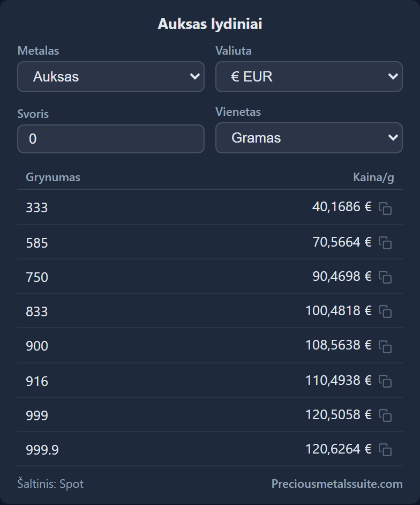This screenshot has height=505, width=420.
Task: Copy the 585 purity price
Action: tap(385, 243)
